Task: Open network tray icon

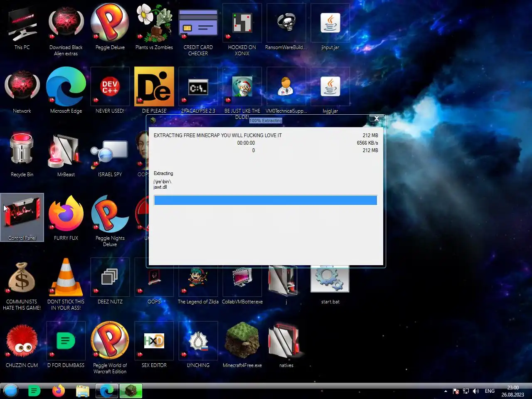Action: click(x=466, y=391)
